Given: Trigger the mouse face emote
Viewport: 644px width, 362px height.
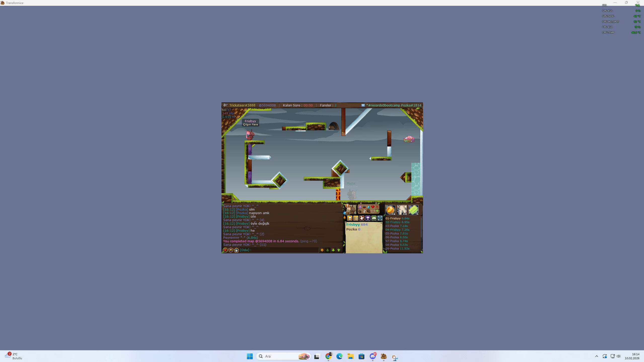Looking at the screenshot, I should (x=373, y=211).
